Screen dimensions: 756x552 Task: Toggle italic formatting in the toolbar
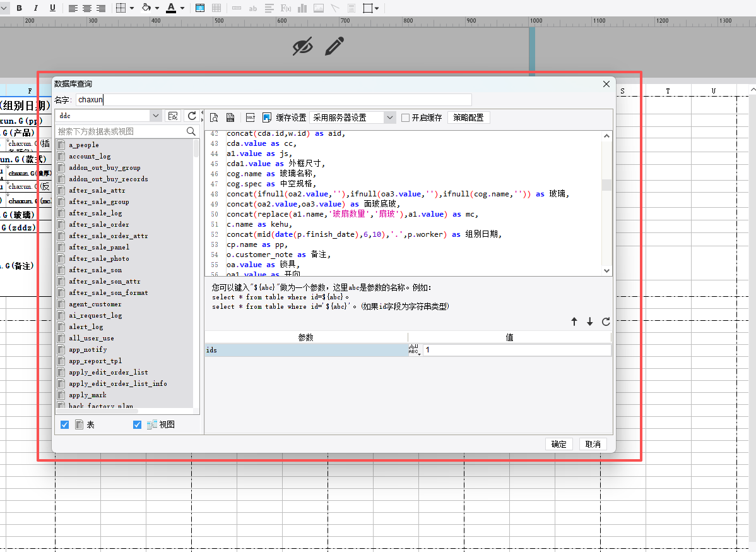[x=36, y=8]
